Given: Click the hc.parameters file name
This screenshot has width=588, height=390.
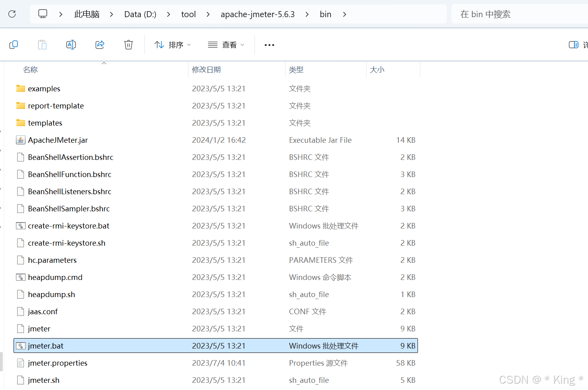Looking at the screenshot, I should [x=52, y=260].
